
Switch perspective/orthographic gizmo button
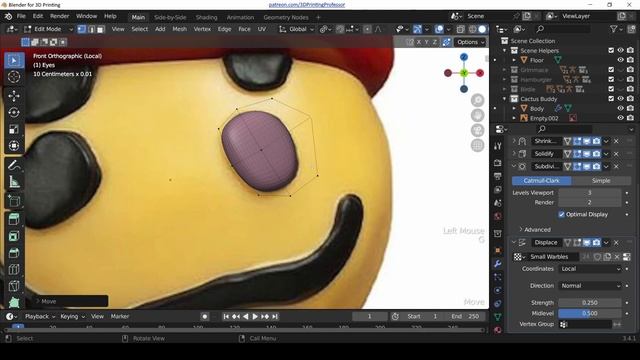(477, 146)
